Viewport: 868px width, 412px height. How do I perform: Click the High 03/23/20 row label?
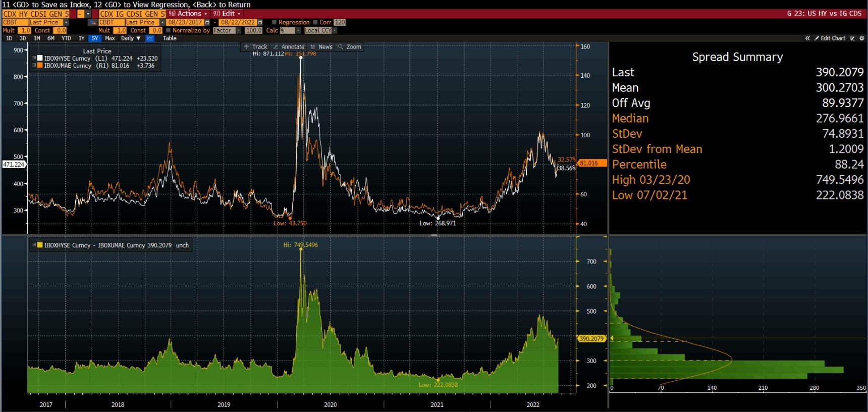point(651,180)
